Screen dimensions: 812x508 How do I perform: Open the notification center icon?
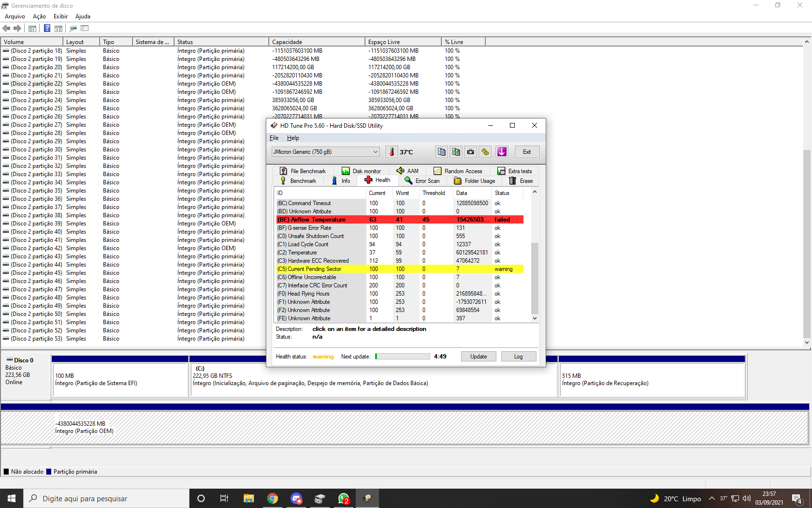[797, 499]
